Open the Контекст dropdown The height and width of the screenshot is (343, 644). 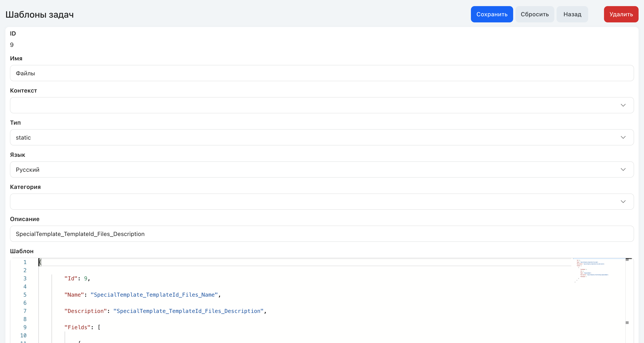coord(322,105)
